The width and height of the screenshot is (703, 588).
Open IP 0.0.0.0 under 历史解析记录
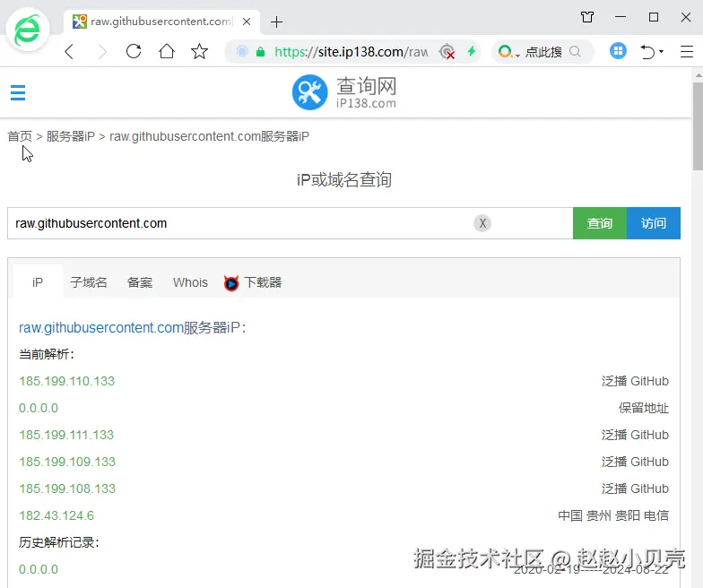coord(39,569)
